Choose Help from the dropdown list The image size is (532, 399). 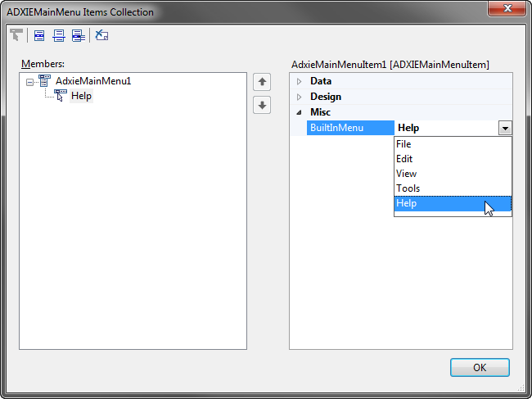[453, 203]
